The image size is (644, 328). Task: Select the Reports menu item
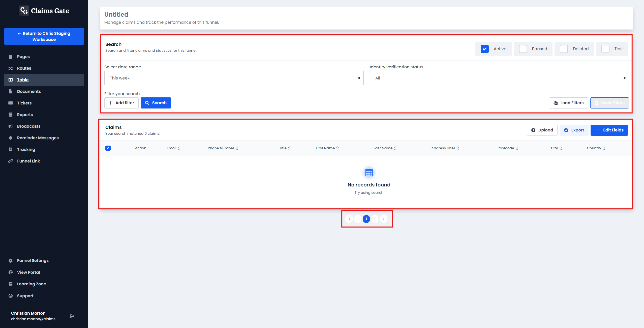tap(25, 114)
